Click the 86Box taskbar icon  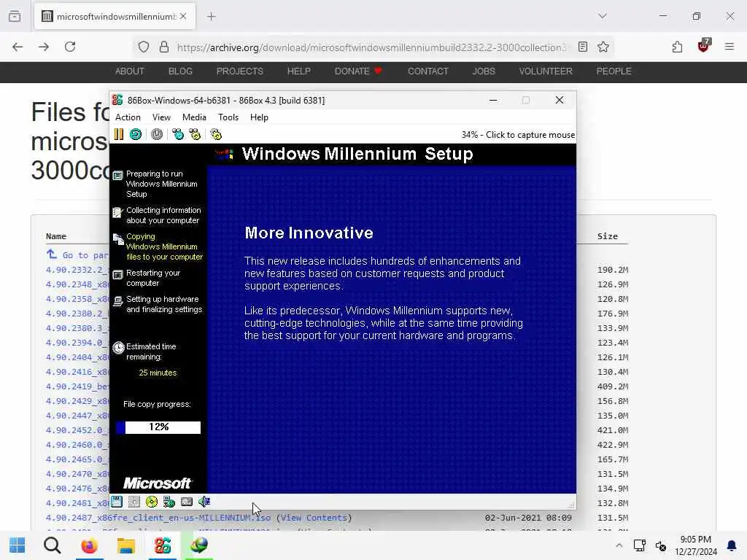click(163, 545)
